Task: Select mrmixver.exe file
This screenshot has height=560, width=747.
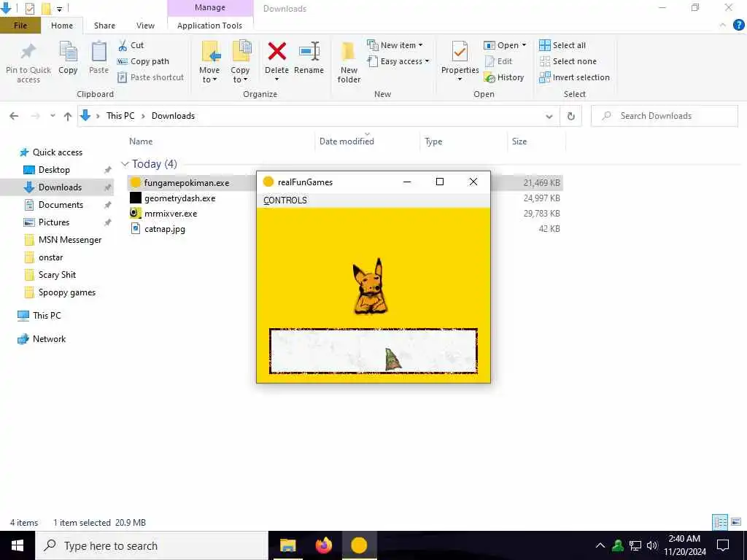Action: [x=171, y=214]
